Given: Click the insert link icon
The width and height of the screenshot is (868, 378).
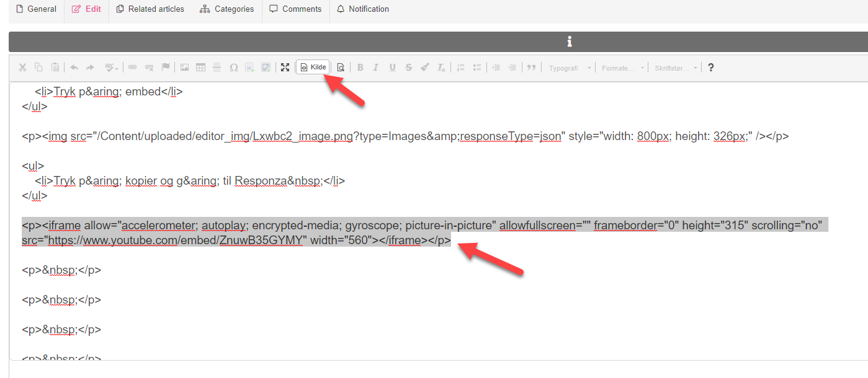Looking at the screenshot, I should [x=133, y=68].
